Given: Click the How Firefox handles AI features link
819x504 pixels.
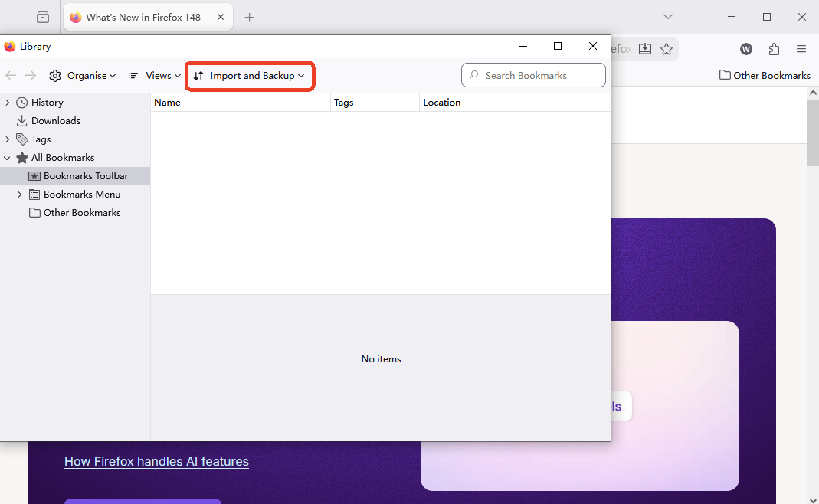Looking at the screenshot, I should point(156,461).
